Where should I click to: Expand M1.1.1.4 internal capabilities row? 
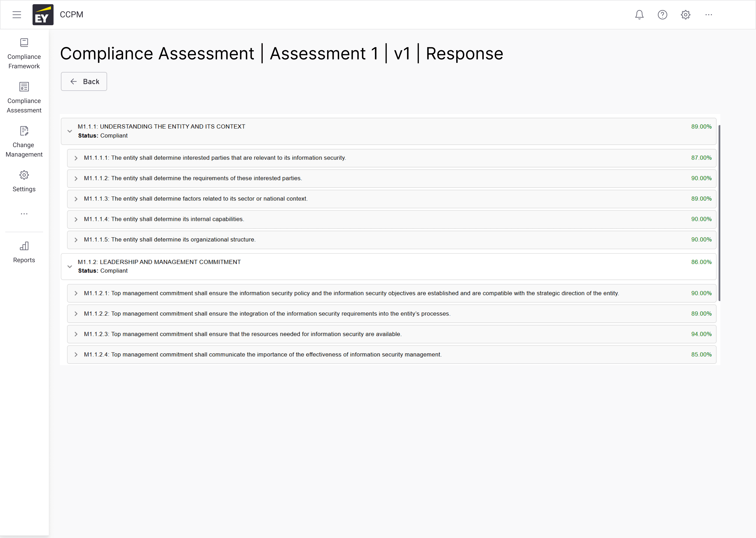click(76, 219)
